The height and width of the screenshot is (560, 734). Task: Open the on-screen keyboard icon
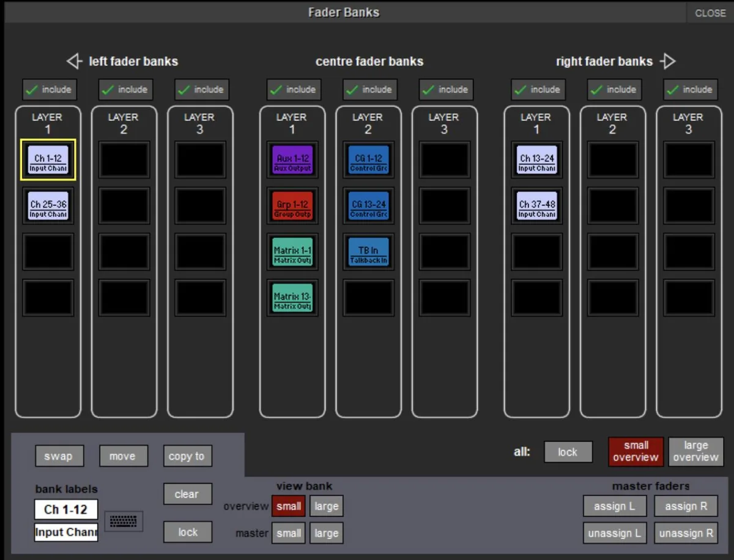124,521
